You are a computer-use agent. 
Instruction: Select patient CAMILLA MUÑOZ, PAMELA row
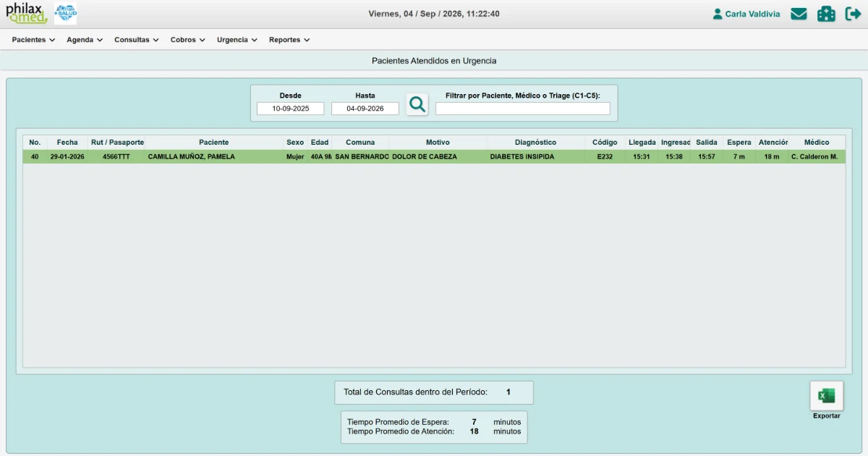pos(434,156)
